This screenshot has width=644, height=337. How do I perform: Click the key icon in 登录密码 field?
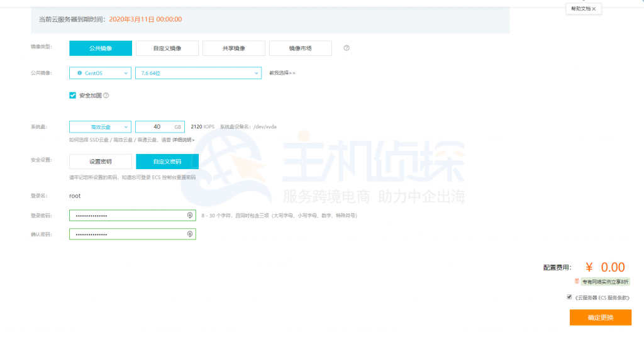point(190,215)
